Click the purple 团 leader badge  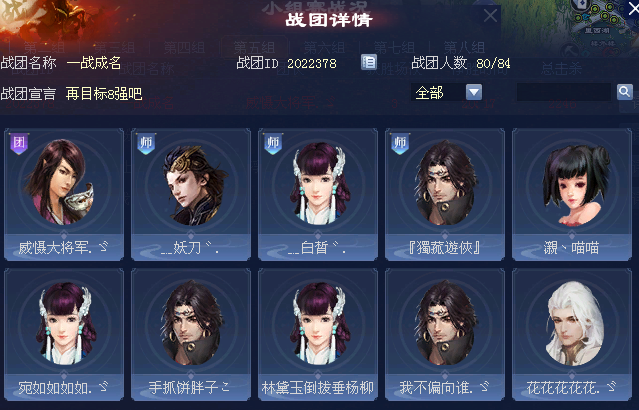pyautogui.click(x=19, y=143)
